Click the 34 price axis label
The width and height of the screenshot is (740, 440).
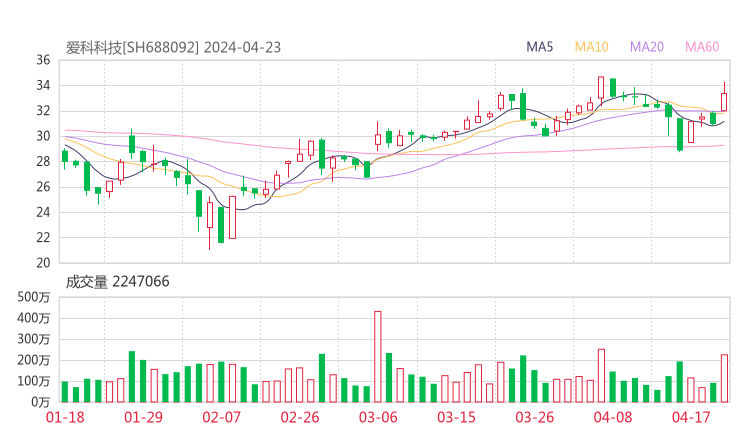pos(43,85)
